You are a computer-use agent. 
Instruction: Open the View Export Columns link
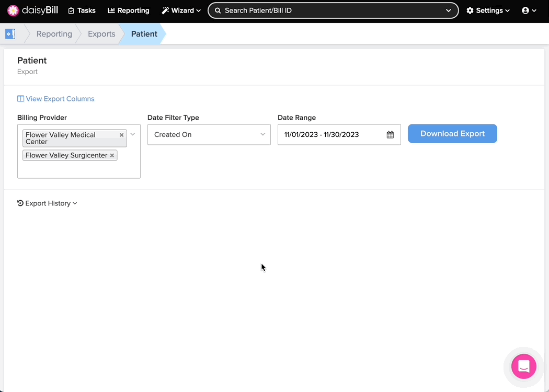click(56, 99)
